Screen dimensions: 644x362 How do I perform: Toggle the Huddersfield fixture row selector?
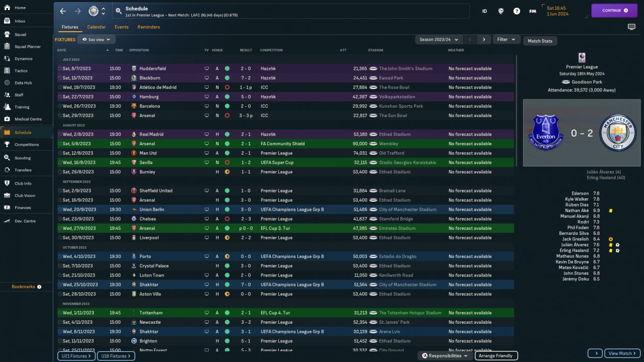60,68
